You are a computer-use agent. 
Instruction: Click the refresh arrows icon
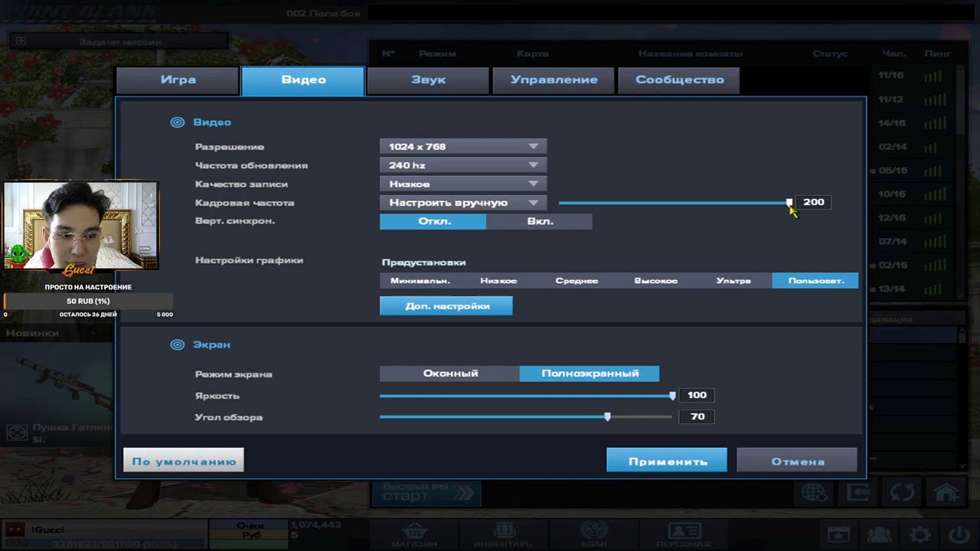coord(902,493)
